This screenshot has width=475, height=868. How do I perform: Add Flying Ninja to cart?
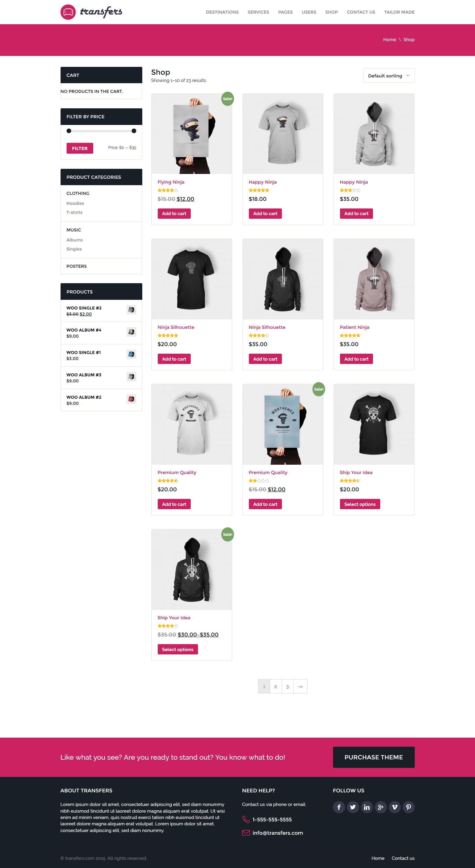174,213
